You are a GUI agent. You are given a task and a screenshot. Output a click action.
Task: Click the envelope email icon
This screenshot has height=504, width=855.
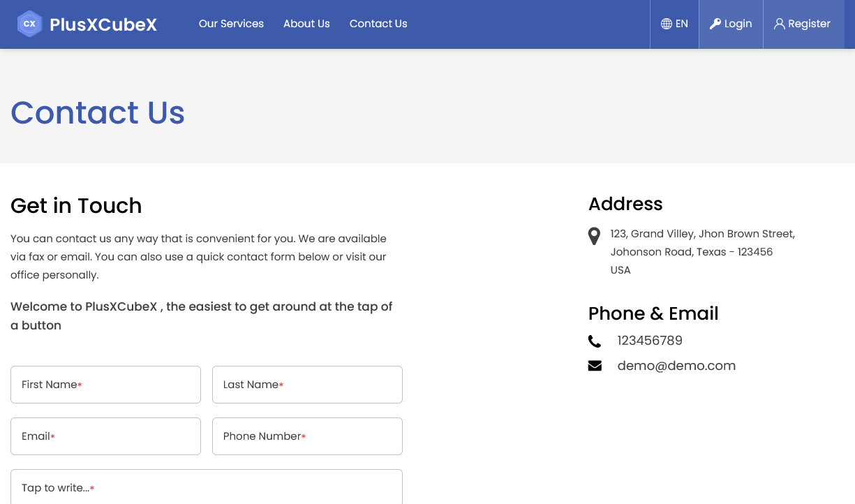[595, 366]
